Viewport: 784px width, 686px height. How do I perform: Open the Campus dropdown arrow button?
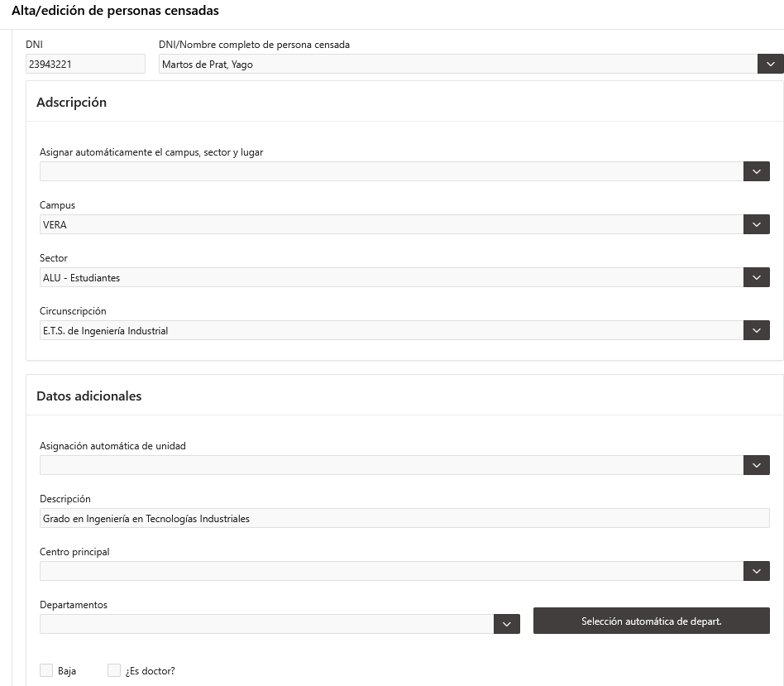click(x=757, y=224)
